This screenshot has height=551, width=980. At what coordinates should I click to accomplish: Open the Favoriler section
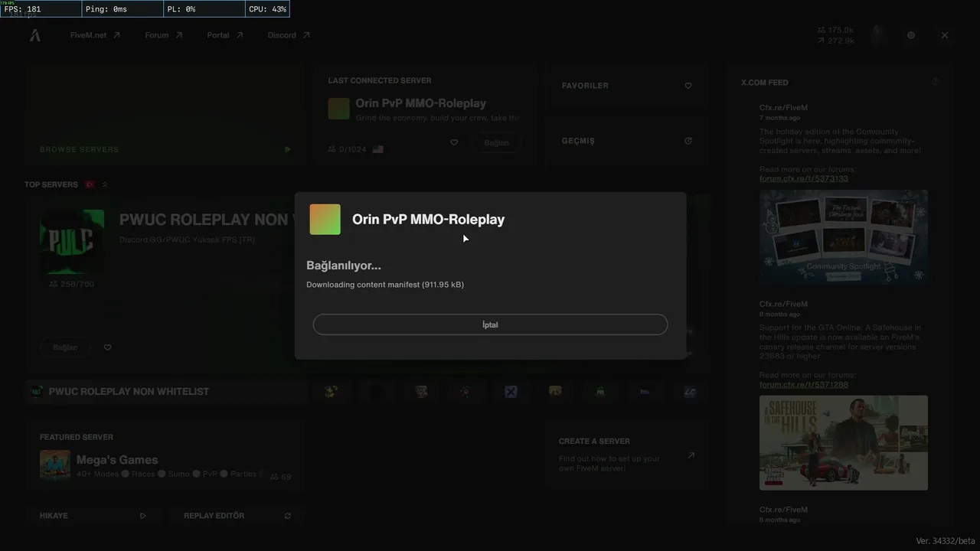(x=626, y=86)
